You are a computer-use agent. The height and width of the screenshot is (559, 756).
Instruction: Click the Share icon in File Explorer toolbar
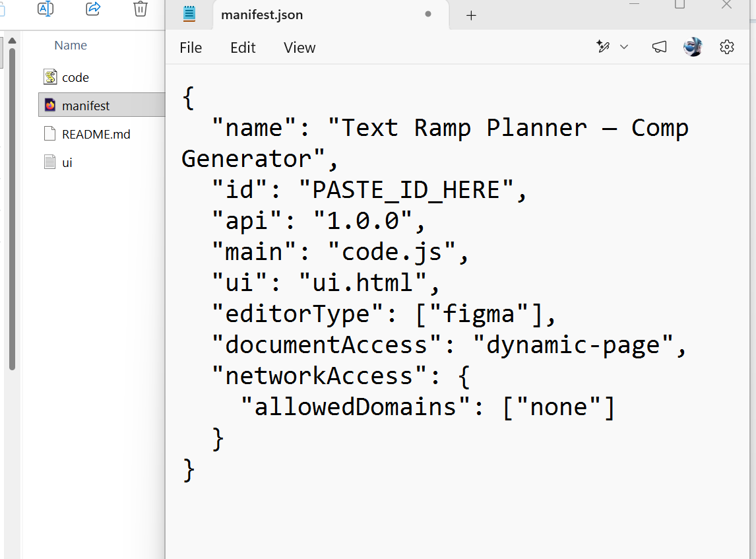pyautogui.click(x=92, y=8)
